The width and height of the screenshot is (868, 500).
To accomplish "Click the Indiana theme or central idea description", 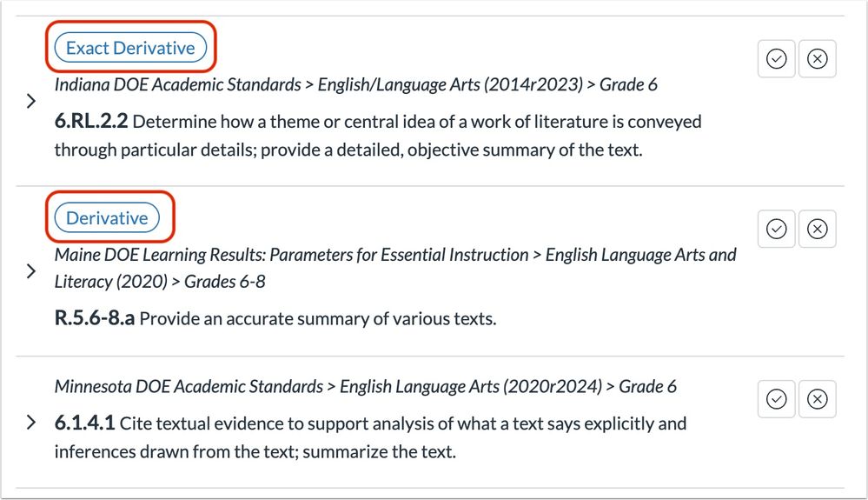I will 378,136.
